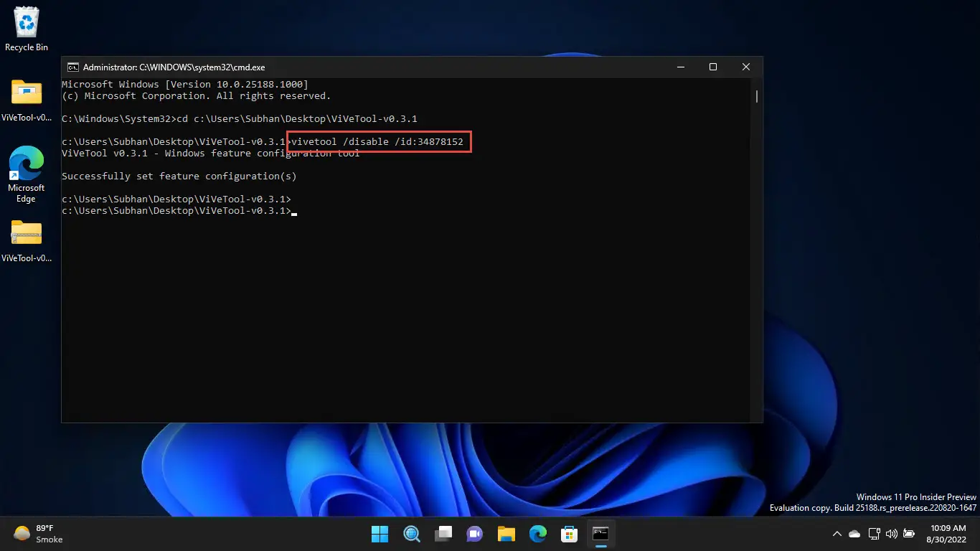This screenshot has height=551, width=980.
Task: Click the last prompt line with blinking cursor
Action: coord(179,211)
